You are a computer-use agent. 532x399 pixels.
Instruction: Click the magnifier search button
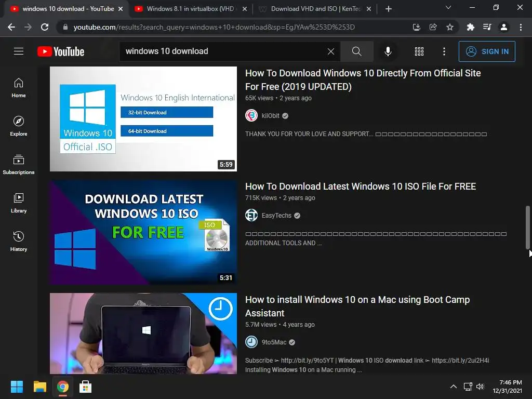[x=356, y=51]
